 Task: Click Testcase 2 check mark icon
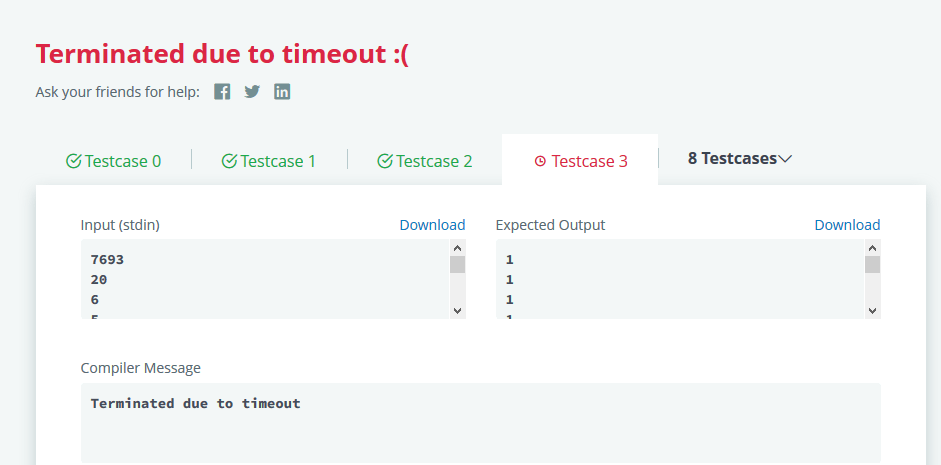[384, 161]
